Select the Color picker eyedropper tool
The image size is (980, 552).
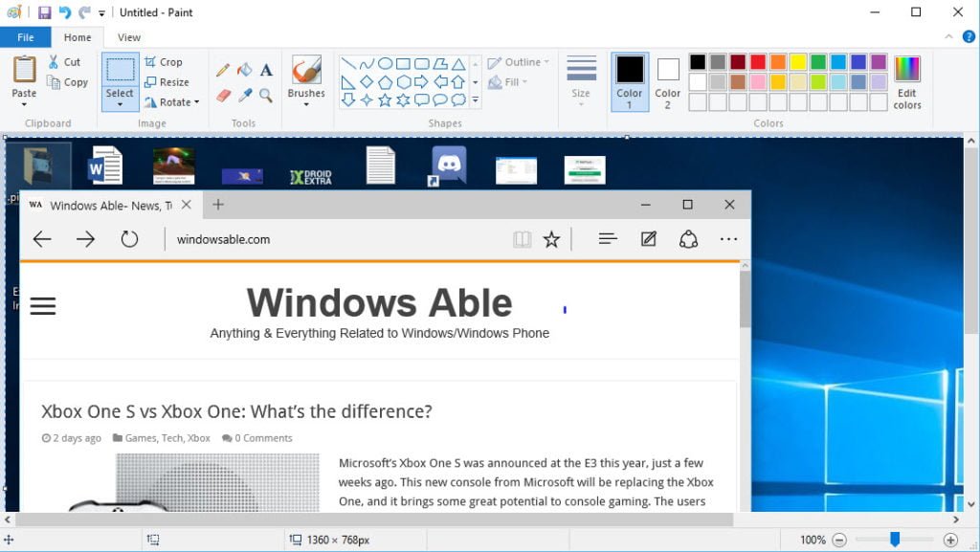(x=245, y=95)
